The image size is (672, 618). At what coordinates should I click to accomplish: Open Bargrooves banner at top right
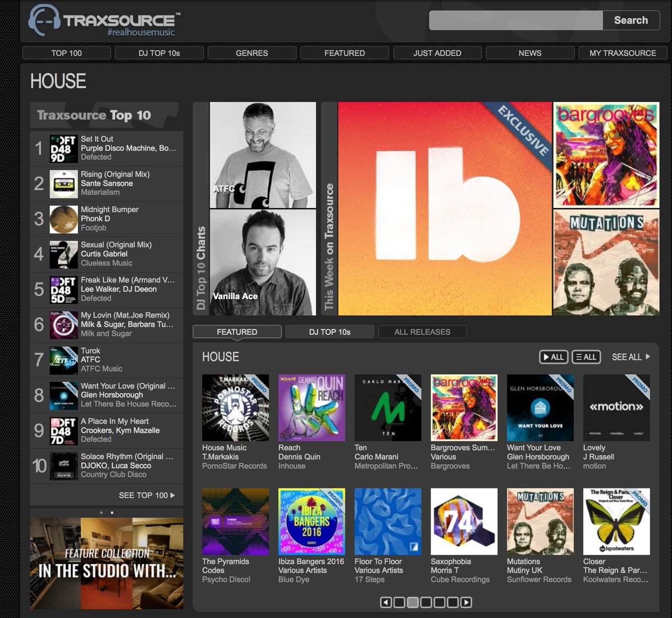pyautogui.click(x=606, y=155)
